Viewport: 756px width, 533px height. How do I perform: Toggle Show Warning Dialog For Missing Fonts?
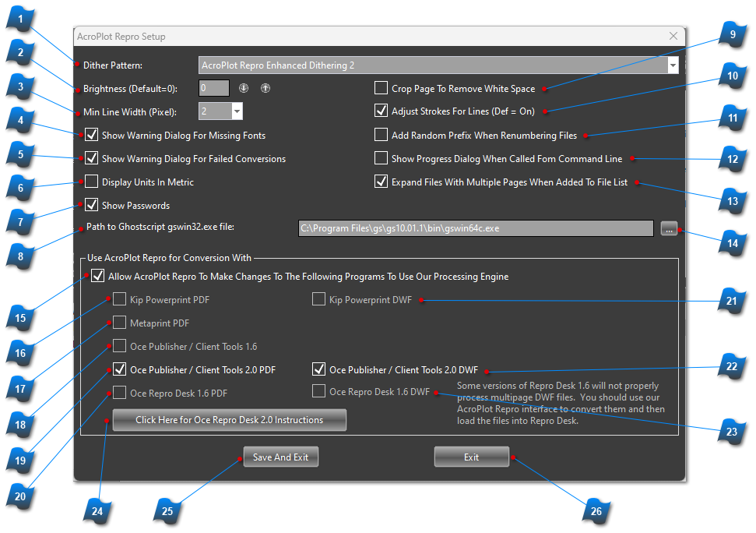point(92,135)
